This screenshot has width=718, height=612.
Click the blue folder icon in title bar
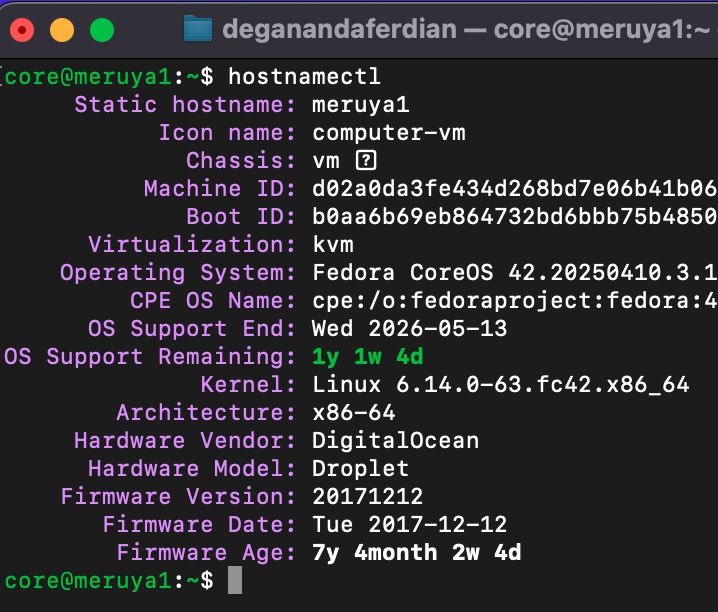pyautogui.click(x=197, y=28)
